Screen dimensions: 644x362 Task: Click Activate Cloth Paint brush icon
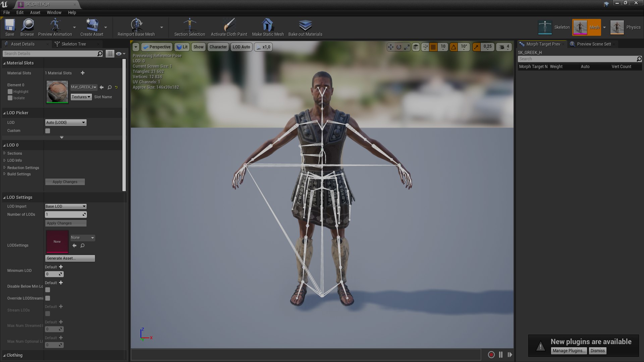(229, 25)
